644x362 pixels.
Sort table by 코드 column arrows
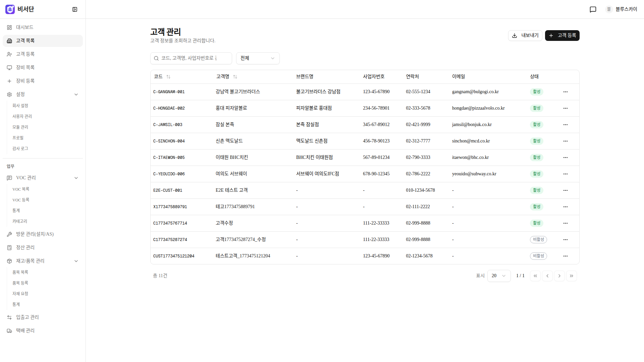tap(168, 77)
